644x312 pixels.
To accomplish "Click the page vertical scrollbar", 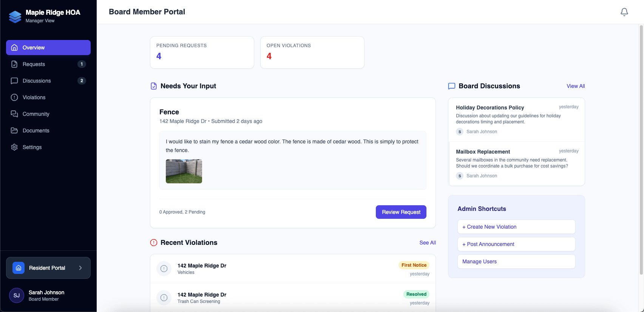I will [x=641, y=150].
